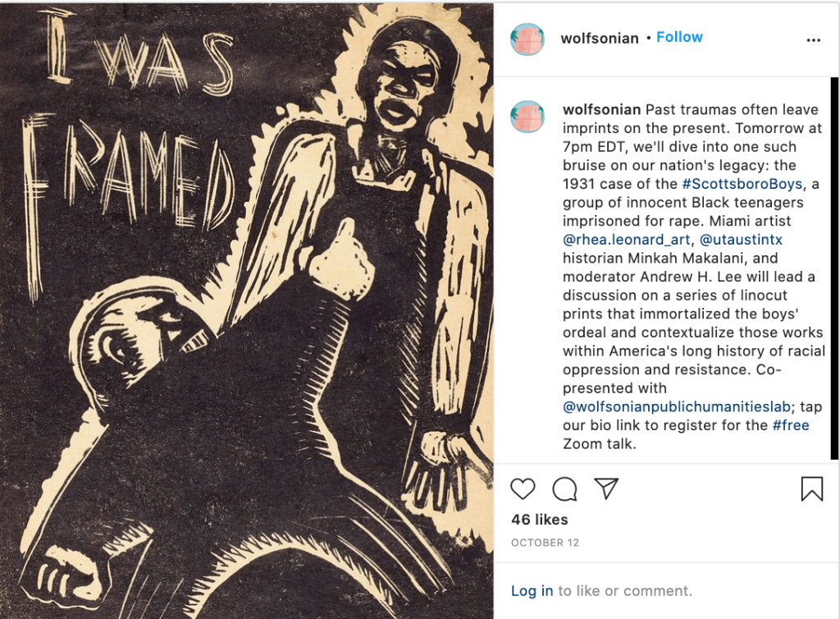Open comments with the speech bubble icon
Viewport: 840px width, 619px height.
pyautogui.click(x=564, y=488)
